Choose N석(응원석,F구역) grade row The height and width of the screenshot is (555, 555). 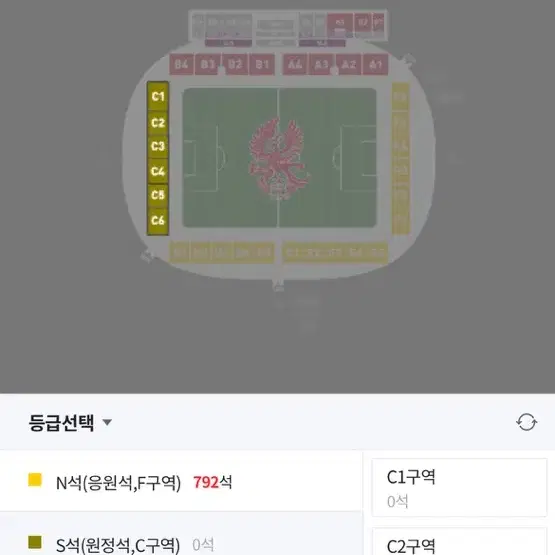pos(181,482)
